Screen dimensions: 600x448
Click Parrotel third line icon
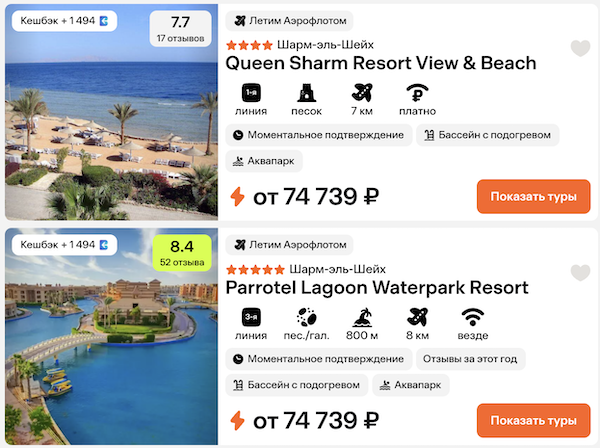[251, 318]
